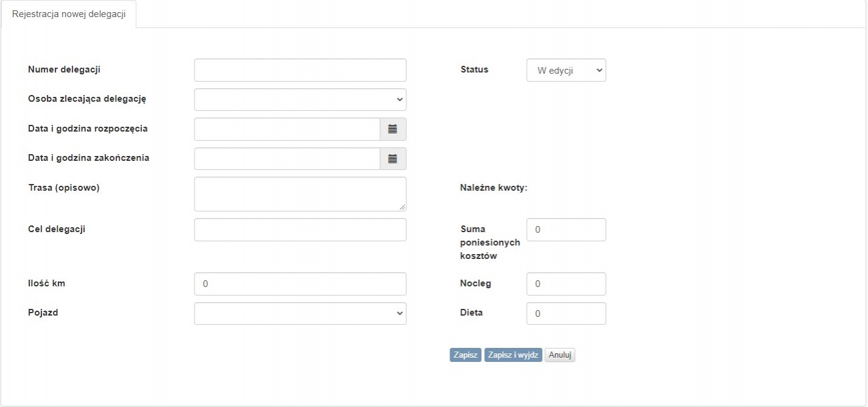Grab the Trasa textarea resize handle
The image size is (868, 407).
click(402, 207)
